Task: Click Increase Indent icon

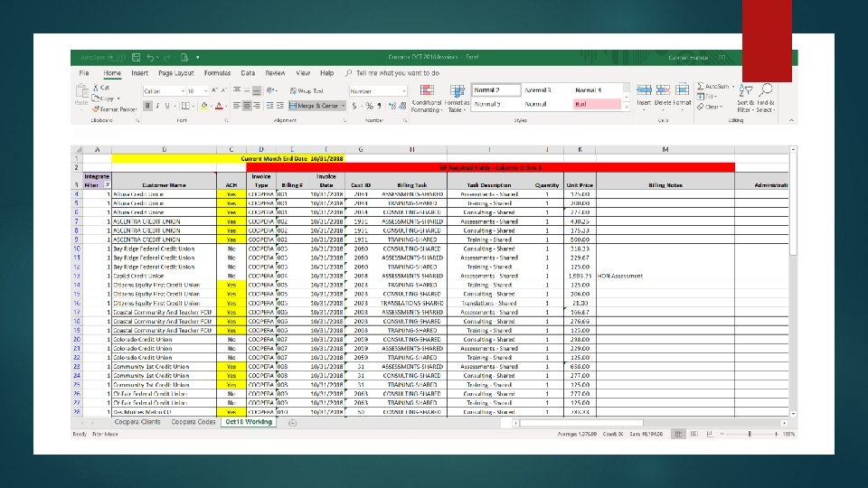Action: coord(280,106)
